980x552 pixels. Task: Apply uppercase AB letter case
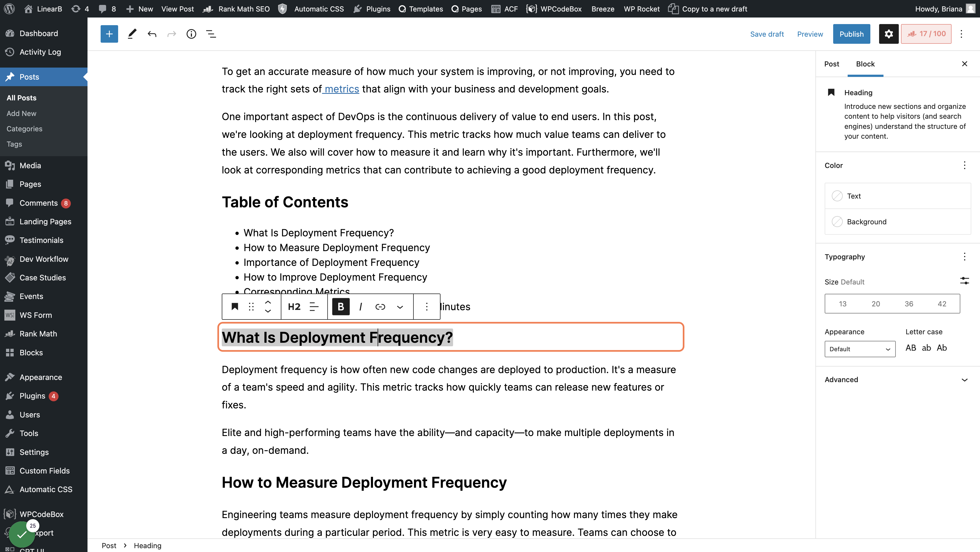[911, 348]
